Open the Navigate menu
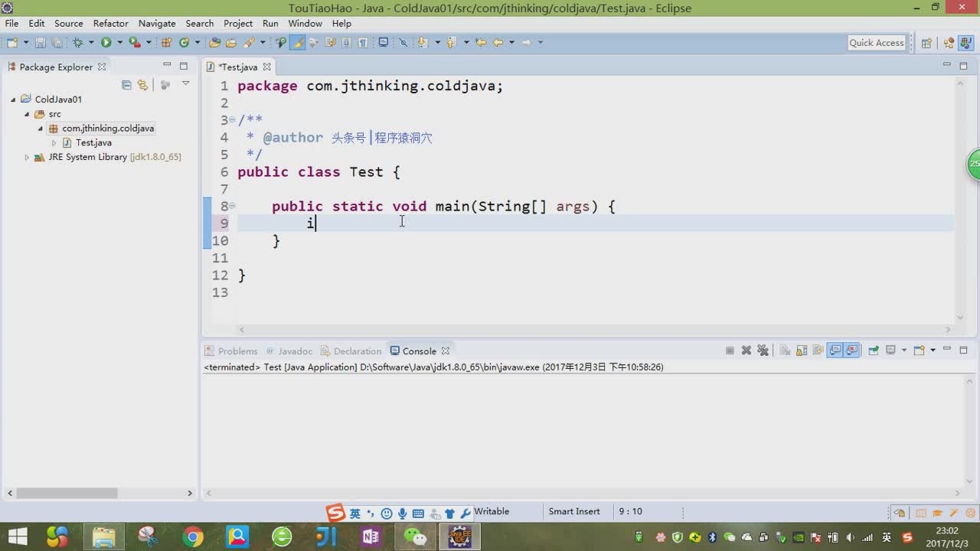Image resolution: width=980 pixels, height=551 pixels. (157, 24)
